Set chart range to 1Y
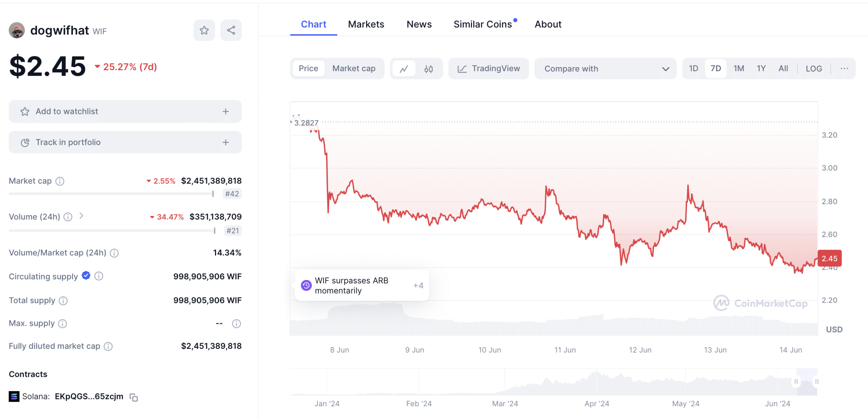Image resolution: width=868 pixels, height=419 pixels. pyautogui.click(x=761, y=68)
